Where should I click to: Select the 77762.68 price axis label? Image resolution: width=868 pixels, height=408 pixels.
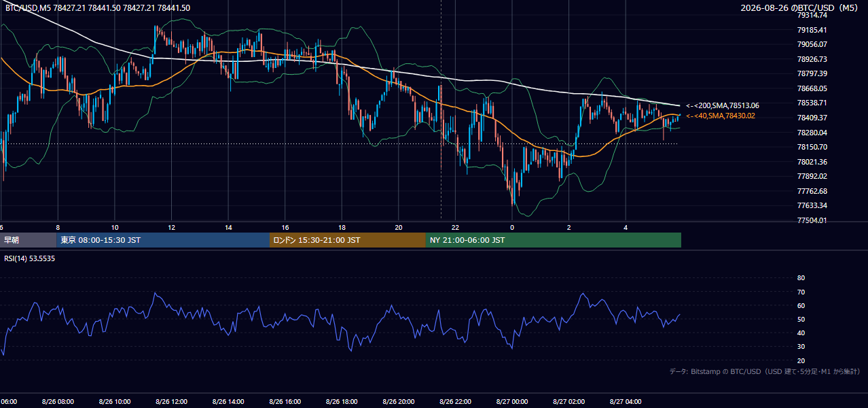[812, 191]
